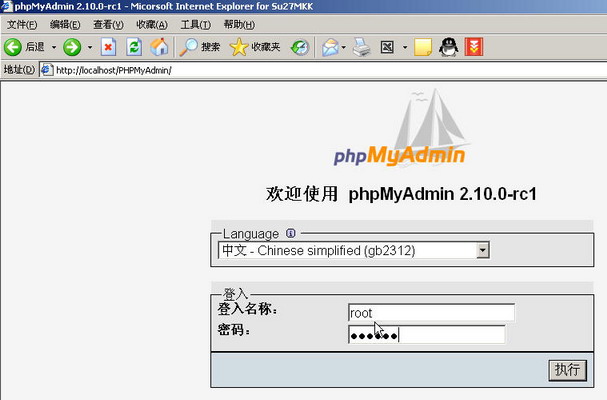Screen dimensions: 607x400
Task: Open Search with magnifier icon
Action: (x=189, y=47)
